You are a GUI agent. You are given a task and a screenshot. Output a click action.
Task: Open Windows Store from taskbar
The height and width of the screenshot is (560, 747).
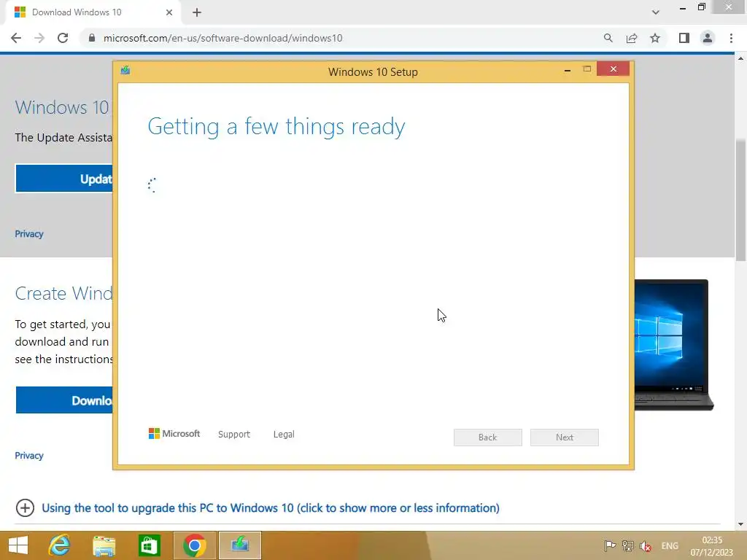tap(149, 545)
